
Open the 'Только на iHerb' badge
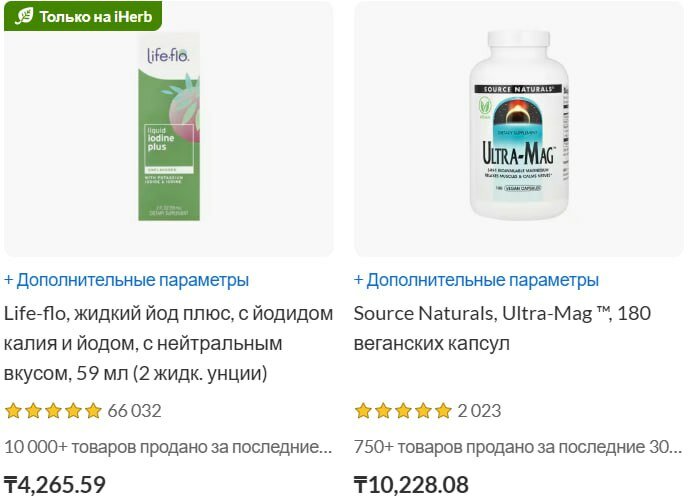(x=83, y=16)
